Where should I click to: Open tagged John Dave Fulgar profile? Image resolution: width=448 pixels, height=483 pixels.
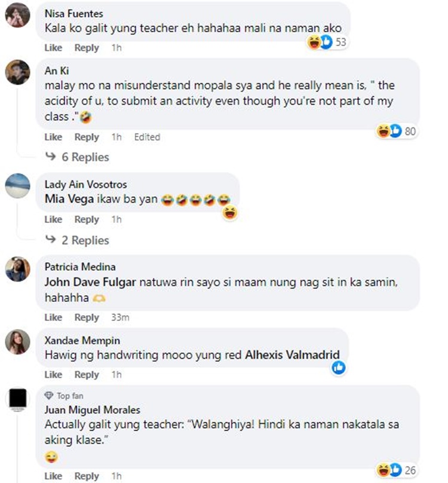pos(90,282)
